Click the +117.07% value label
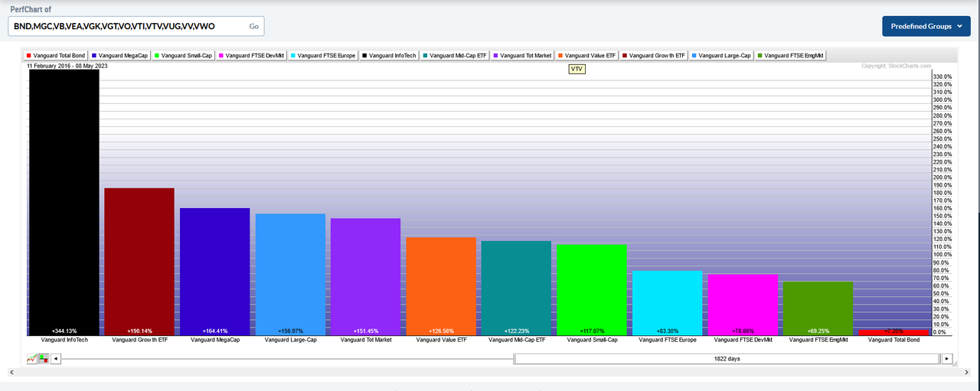The width and height of the screenshot is (980, 391). [592, 331]
